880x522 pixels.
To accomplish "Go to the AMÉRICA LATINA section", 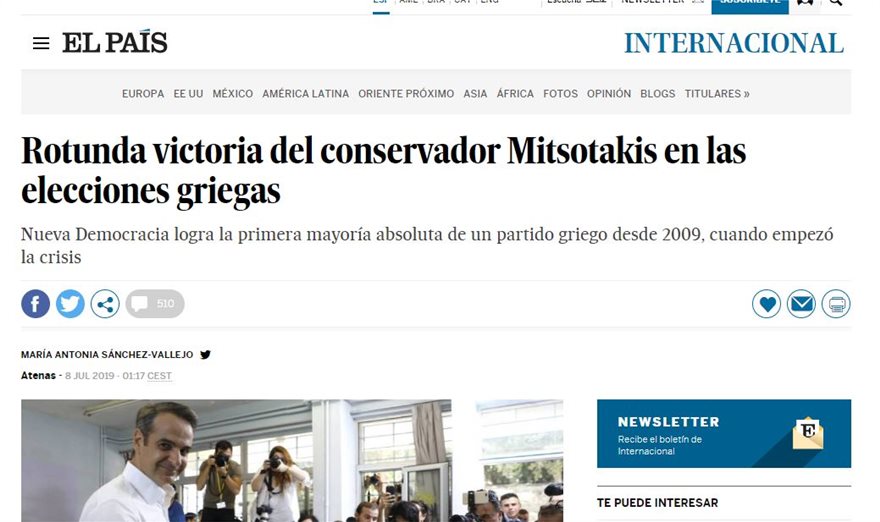I will click(305, 94).
